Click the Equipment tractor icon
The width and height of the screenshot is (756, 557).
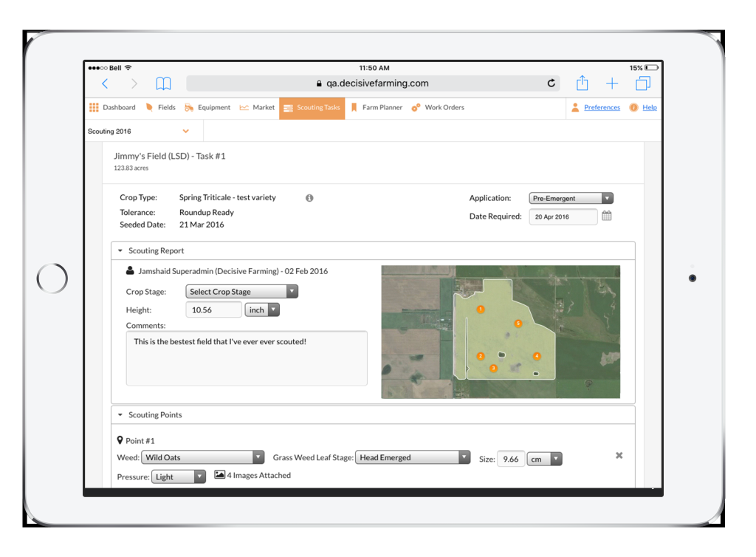188,108
